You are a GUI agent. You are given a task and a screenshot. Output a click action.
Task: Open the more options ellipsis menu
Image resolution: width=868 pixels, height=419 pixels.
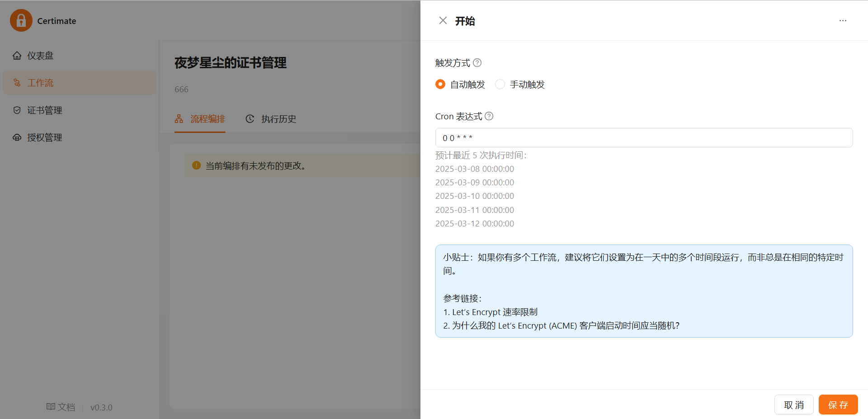pos(843,21)
